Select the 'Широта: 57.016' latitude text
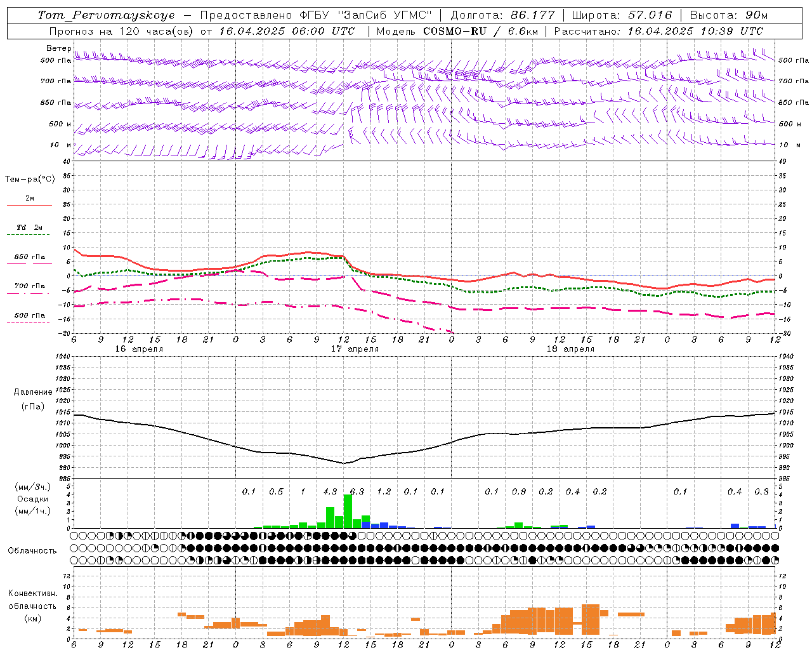Viewport: 812px width, 650px height. point(622,15)
